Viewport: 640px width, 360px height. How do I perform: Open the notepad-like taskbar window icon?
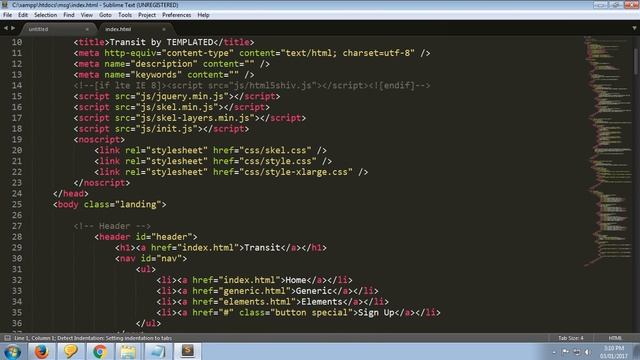pos(158,351)
